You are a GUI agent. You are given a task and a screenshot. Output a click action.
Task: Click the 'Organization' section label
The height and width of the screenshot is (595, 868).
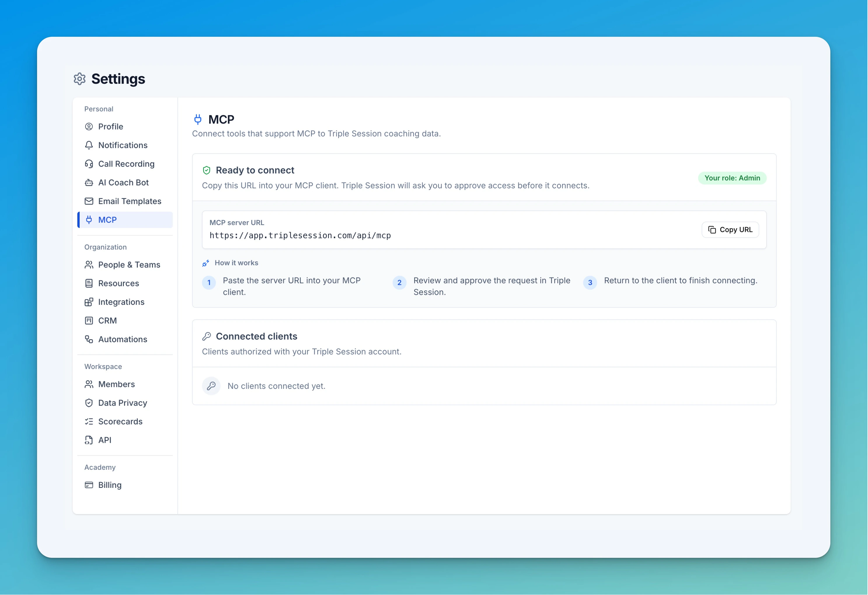click(x=105, y=247)
